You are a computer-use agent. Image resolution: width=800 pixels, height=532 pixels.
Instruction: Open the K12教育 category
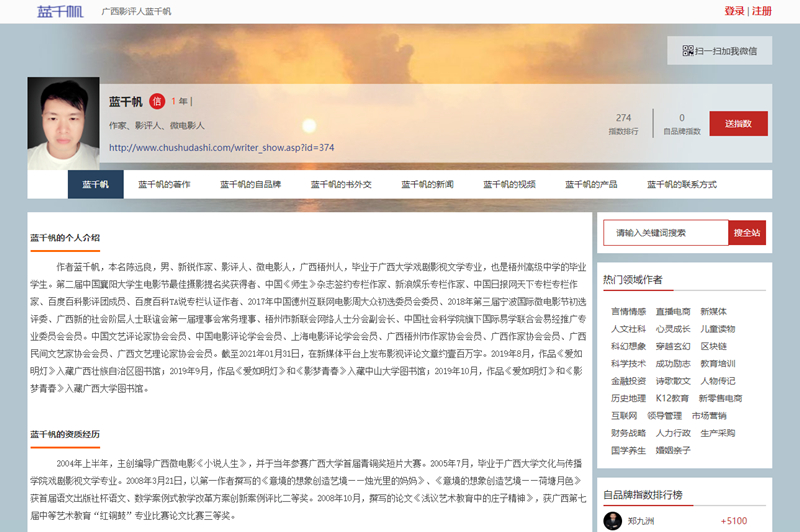coord(673,398)
